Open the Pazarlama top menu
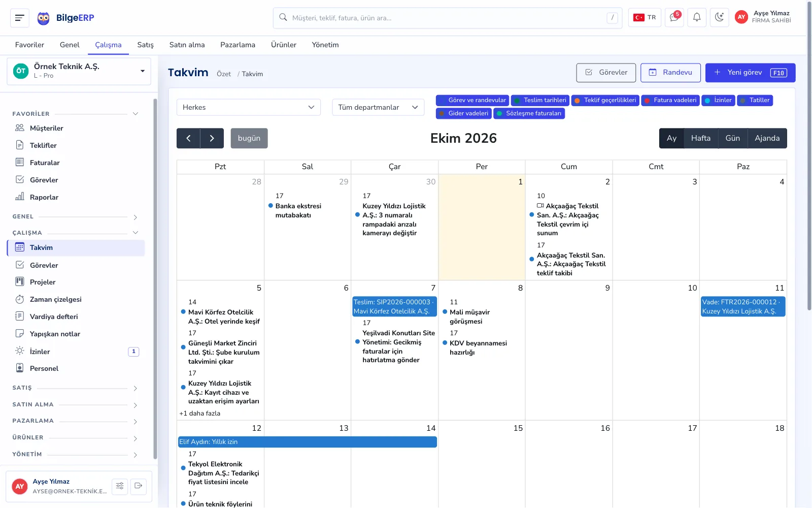The image size is (812, 508). coord(238,45)
